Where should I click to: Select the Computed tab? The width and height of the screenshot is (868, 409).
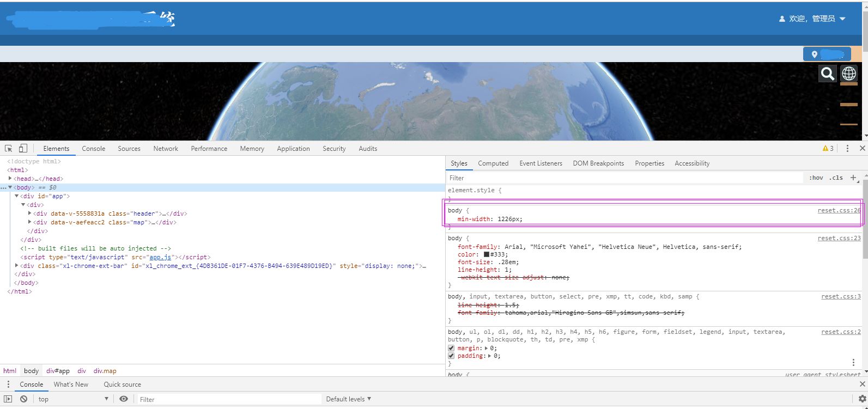[x=493, y=163]
